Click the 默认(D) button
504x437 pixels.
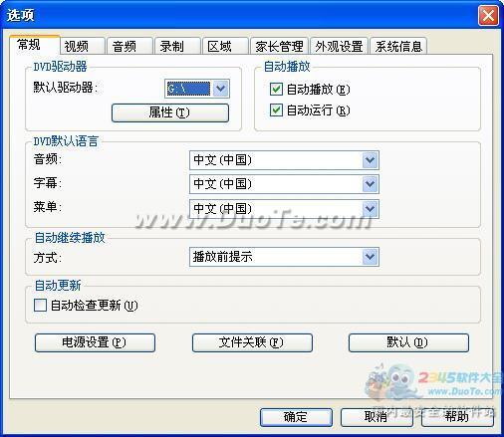pos(408,342)
